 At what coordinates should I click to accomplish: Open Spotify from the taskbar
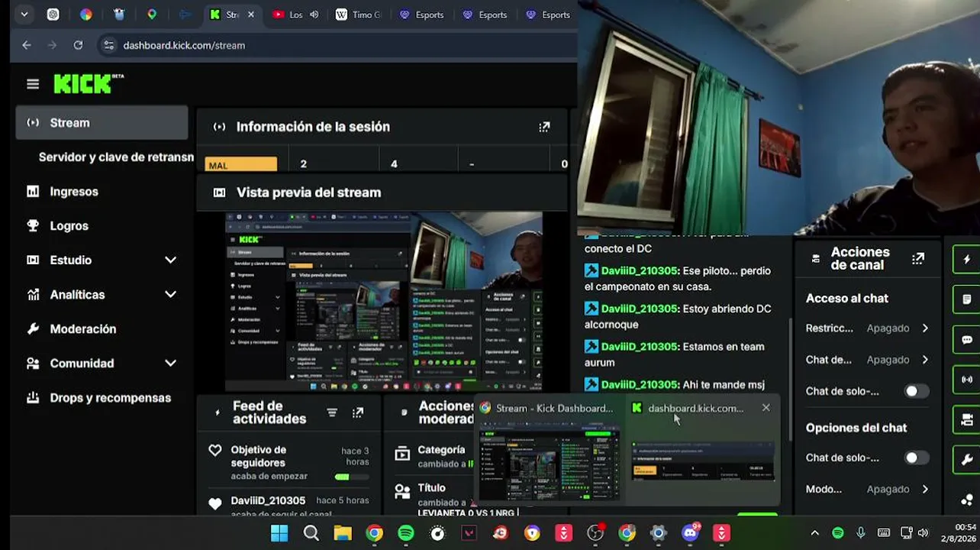pos(406,533)
